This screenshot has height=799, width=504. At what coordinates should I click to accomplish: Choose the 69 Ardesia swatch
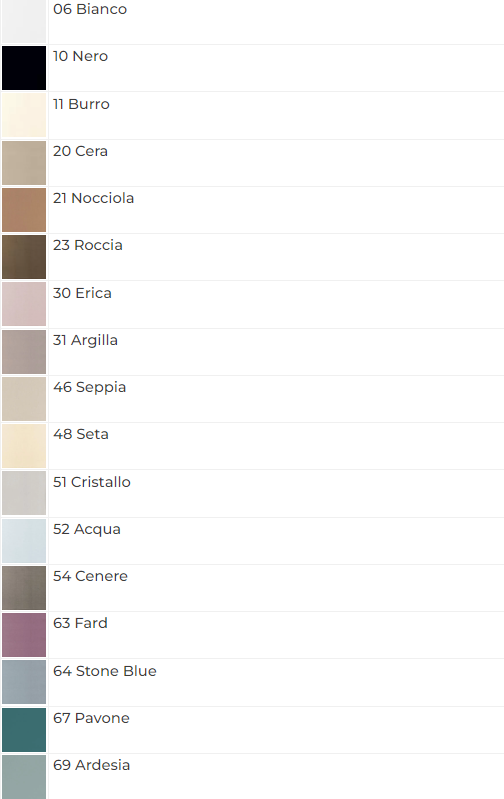[x=24, y=777]
